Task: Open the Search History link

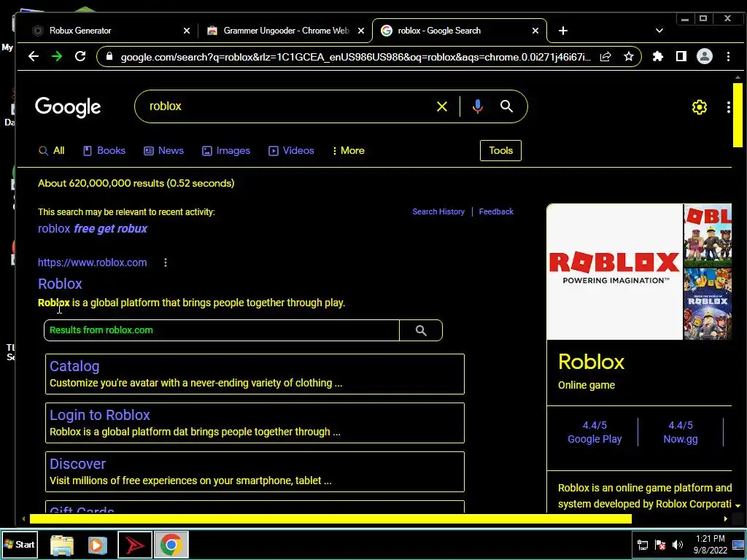Action: pos(438,212)
